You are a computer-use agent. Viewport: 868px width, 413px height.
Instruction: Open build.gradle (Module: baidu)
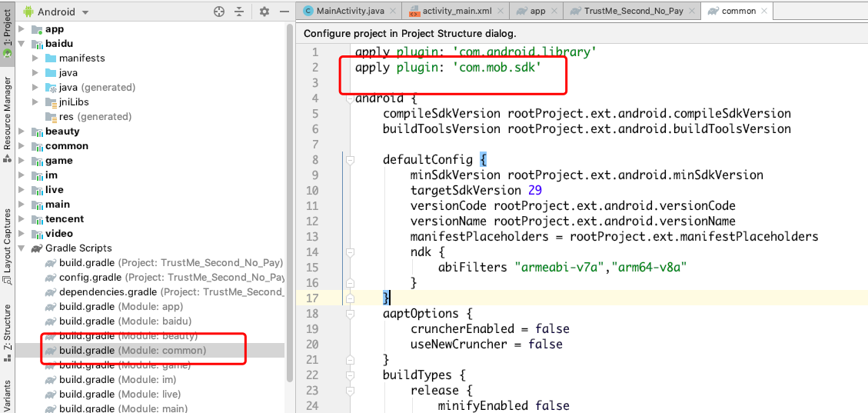click(x=125, y=321)
